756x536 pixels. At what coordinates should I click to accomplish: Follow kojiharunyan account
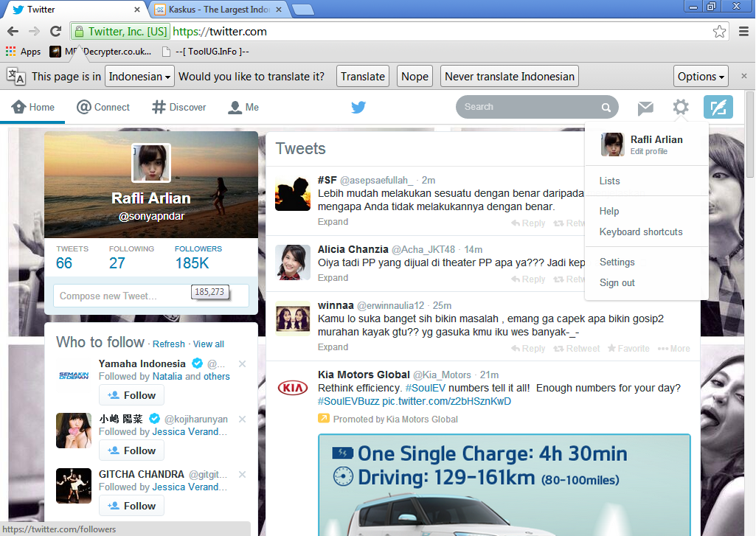pos(131,450)
